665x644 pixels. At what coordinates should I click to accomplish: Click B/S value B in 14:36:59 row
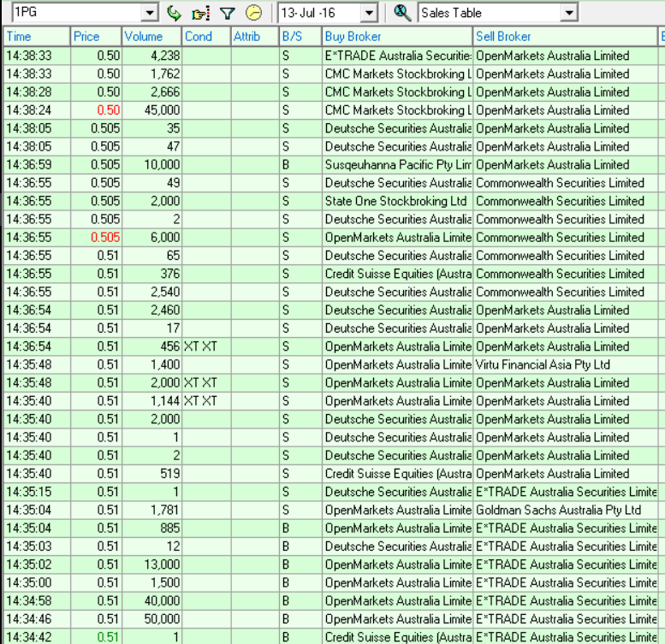(300, 164)
